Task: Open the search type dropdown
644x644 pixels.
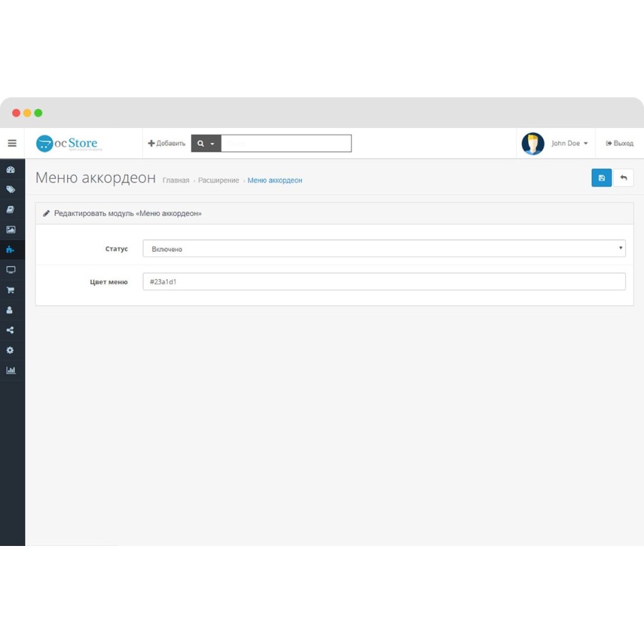Action: [x=206, y=143]
